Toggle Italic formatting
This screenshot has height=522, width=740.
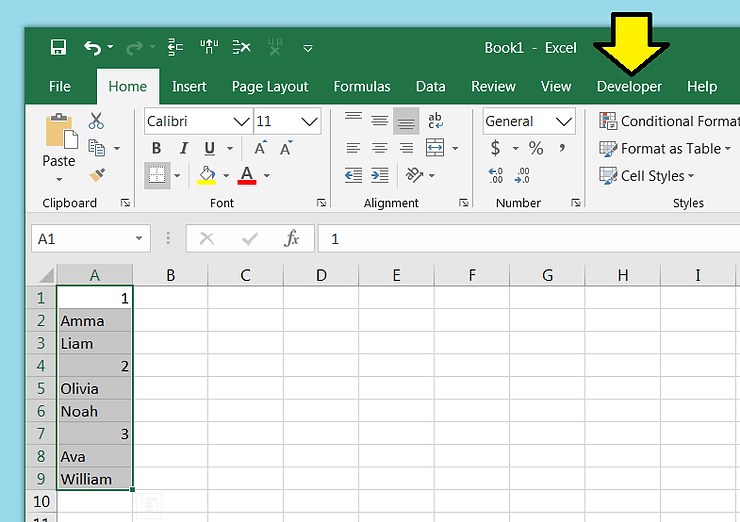183,148
